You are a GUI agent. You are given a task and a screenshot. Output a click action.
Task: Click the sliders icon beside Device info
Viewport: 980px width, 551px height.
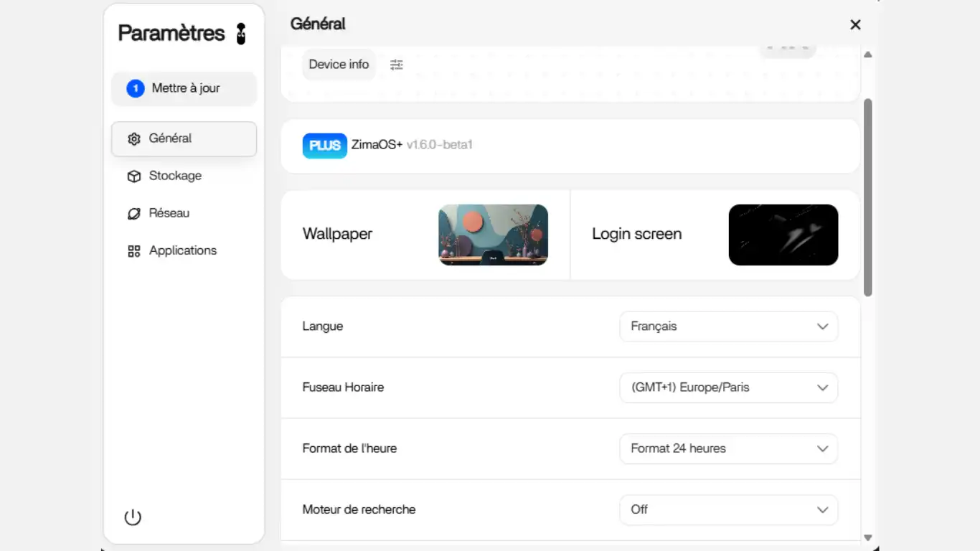(397, 65)
